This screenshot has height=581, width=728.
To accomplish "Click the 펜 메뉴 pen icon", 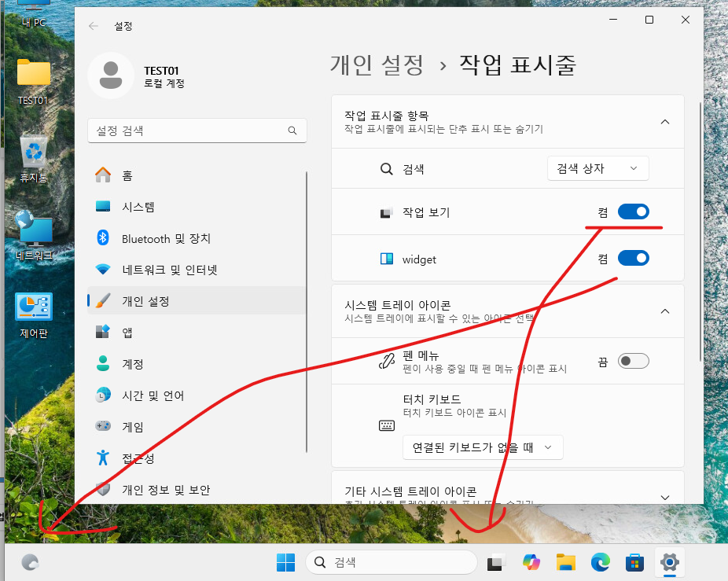I will coord(386,361).
